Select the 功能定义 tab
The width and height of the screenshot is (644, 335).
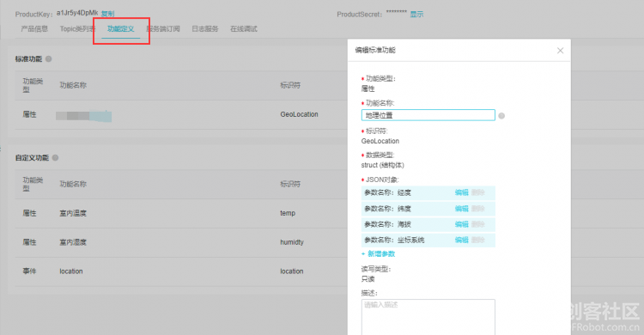pyautogui.click(x=121, y=28)
